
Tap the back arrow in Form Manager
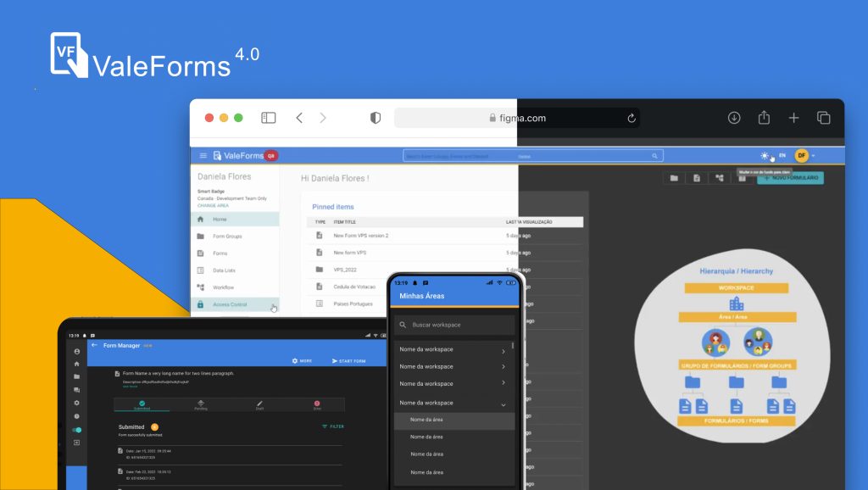click(x=94, y=345)
